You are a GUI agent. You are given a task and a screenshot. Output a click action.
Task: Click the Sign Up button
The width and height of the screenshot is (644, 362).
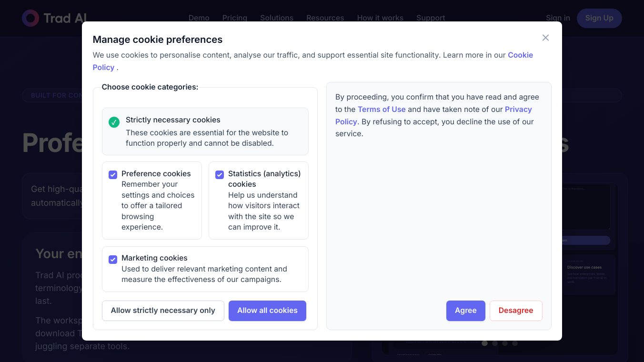tap(599, 18)
